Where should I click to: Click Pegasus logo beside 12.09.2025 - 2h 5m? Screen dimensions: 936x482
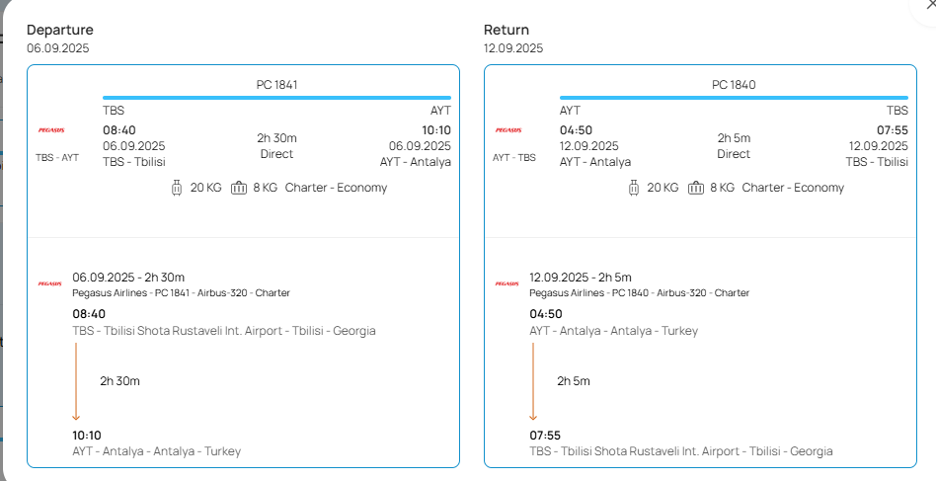pos(507,284)
